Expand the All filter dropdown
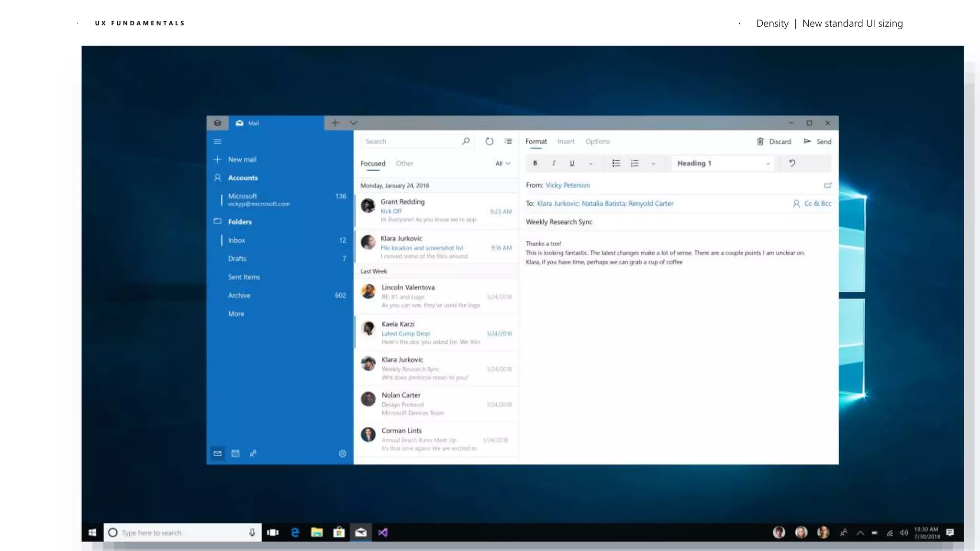 coord(503,164)
